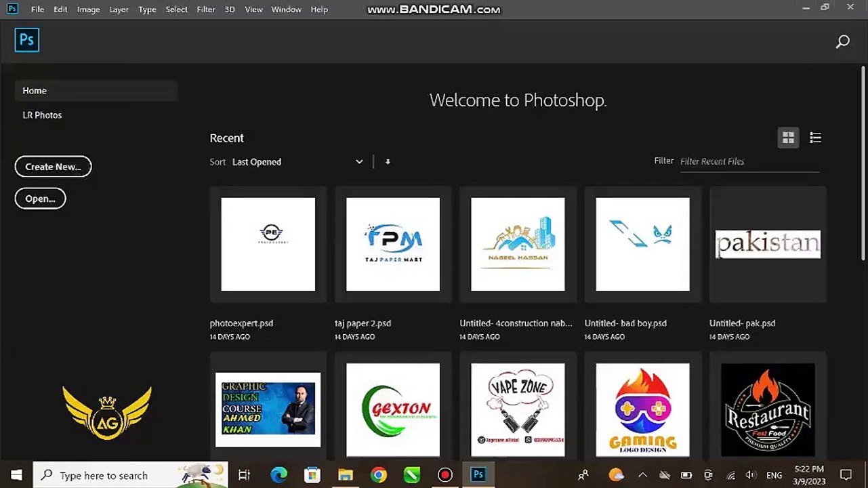
Task: Open the Image menu
Action: click(x=88, y=9)
